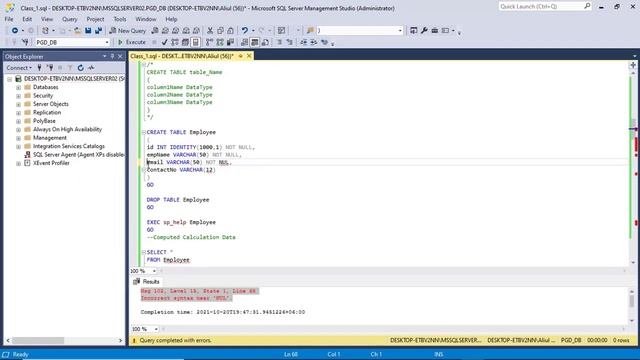The height and width of the screenshot is (360, 640).
Task: Open the Undo history dropdown arrow
Action: [253, 31]
